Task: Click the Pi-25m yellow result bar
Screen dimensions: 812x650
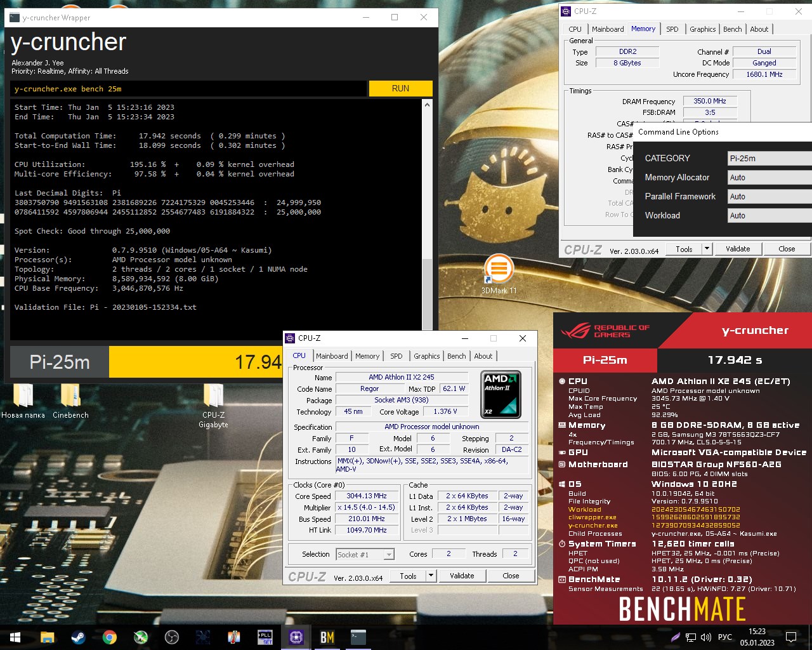Action: click(x=195, y=362)
